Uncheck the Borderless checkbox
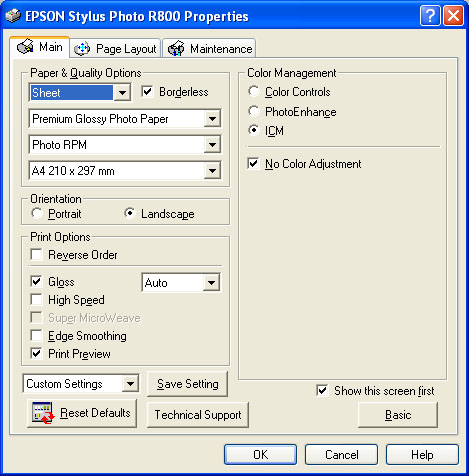Viewport: 469px width, 476px height. (147, 92)
